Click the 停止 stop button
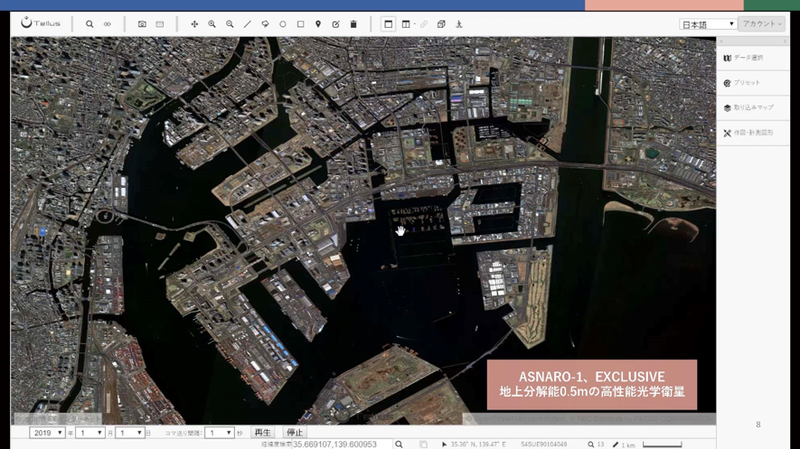The height and width of the screenshot is (449, 800). pos(294,433)
